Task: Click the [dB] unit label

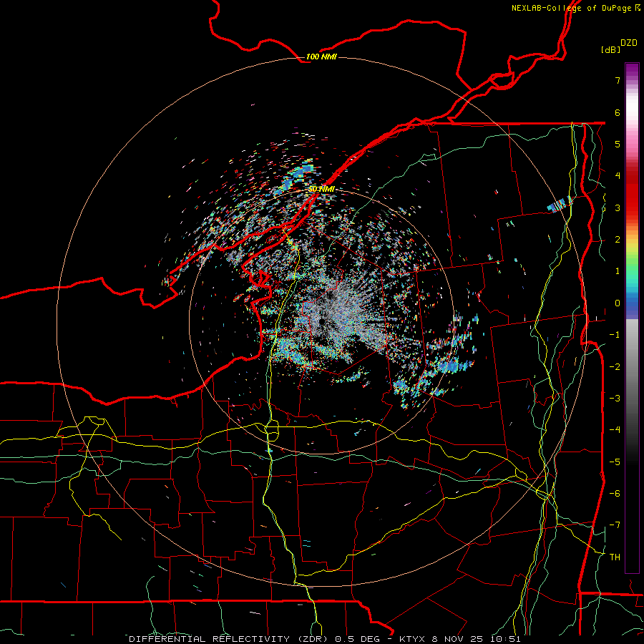Action: click(610, 49)
